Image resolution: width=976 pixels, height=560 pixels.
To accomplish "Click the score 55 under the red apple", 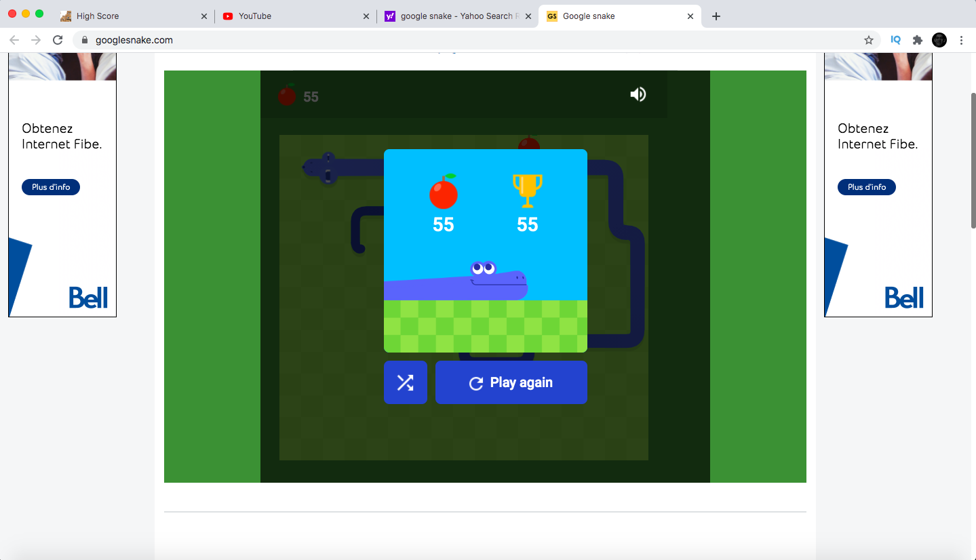I will coord(444,225).
